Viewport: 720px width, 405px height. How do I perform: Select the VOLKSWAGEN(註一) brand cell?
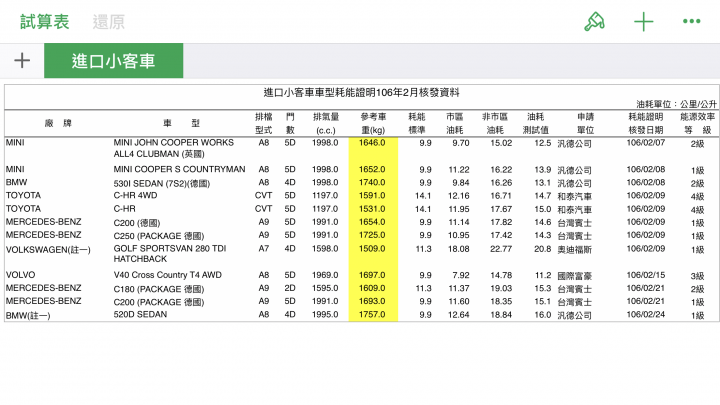(48, 250)
